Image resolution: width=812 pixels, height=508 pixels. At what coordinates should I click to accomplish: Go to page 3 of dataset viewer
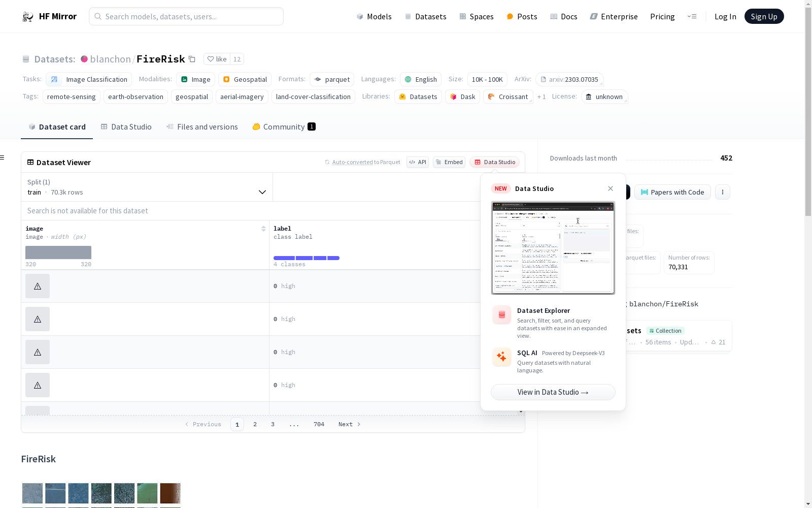pos(273,424)
